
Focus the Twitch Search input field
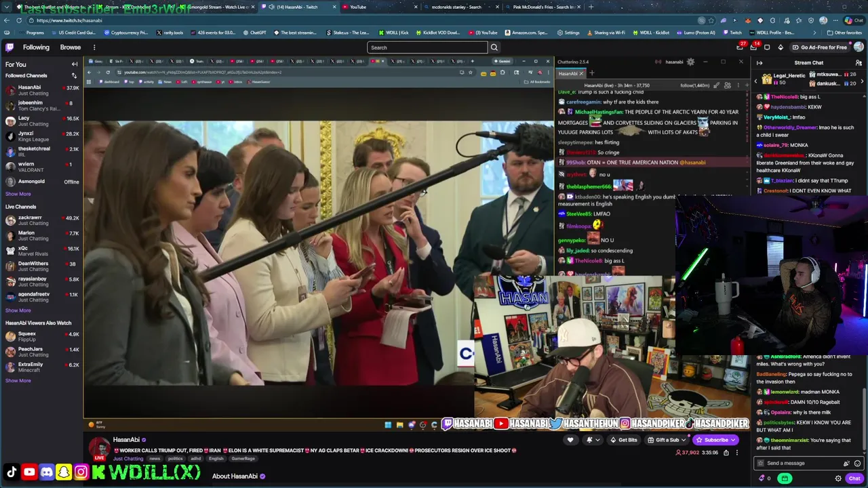tap(427, 47)
